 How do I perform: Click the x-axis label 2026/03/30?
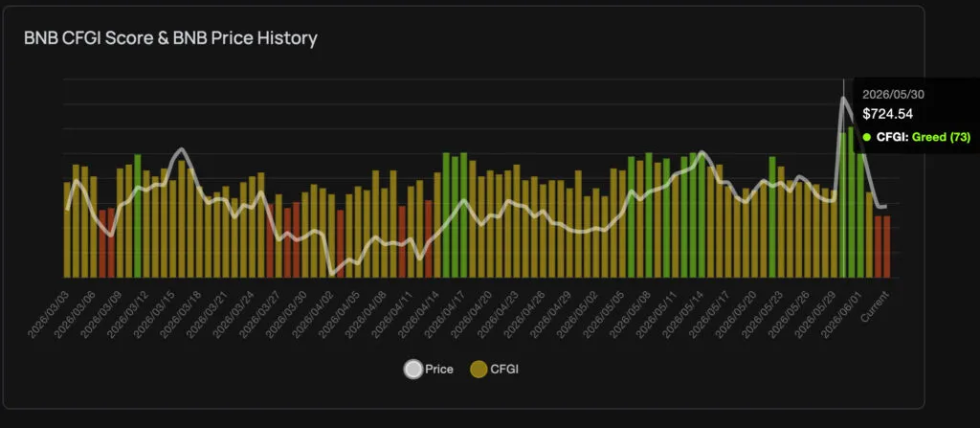(287, 315)
